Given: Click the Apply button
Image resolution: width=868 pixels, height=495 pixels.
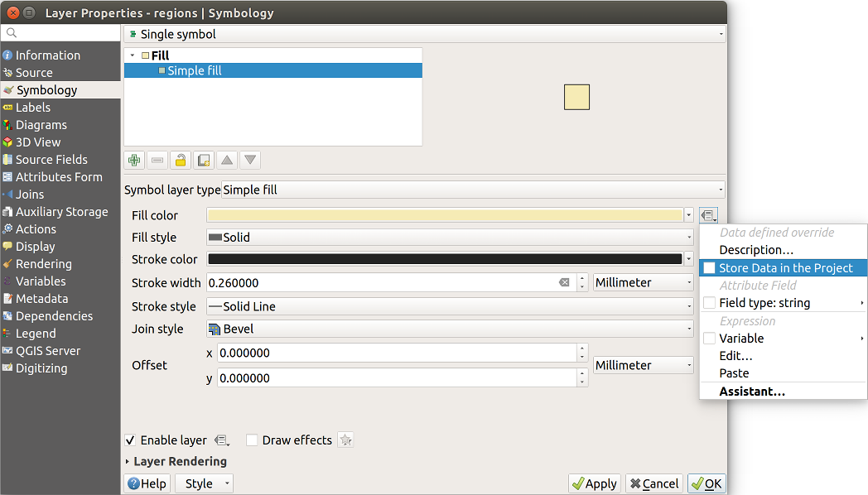Looking at the screenshot, I should click(594, 483).
